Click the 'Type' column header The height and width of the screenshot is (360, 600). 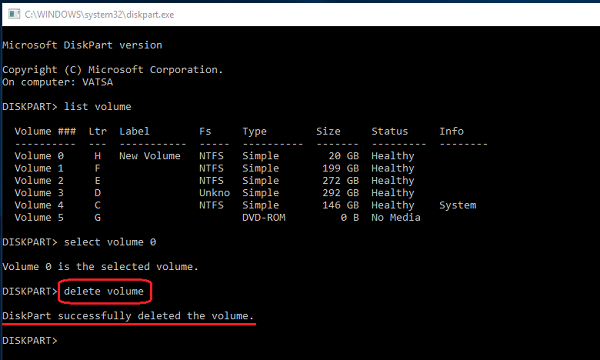[x=254, y=132]
